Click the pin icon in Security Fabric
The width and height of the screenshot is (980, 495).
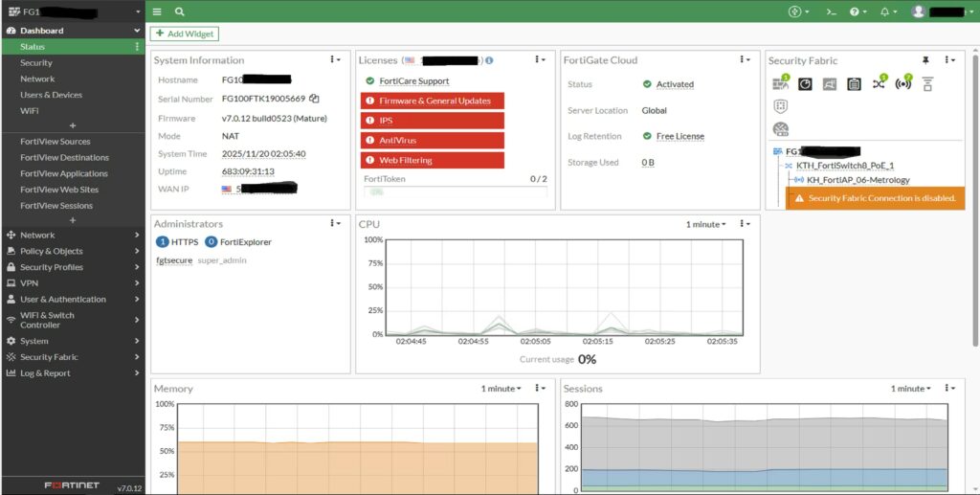point(924,60)
